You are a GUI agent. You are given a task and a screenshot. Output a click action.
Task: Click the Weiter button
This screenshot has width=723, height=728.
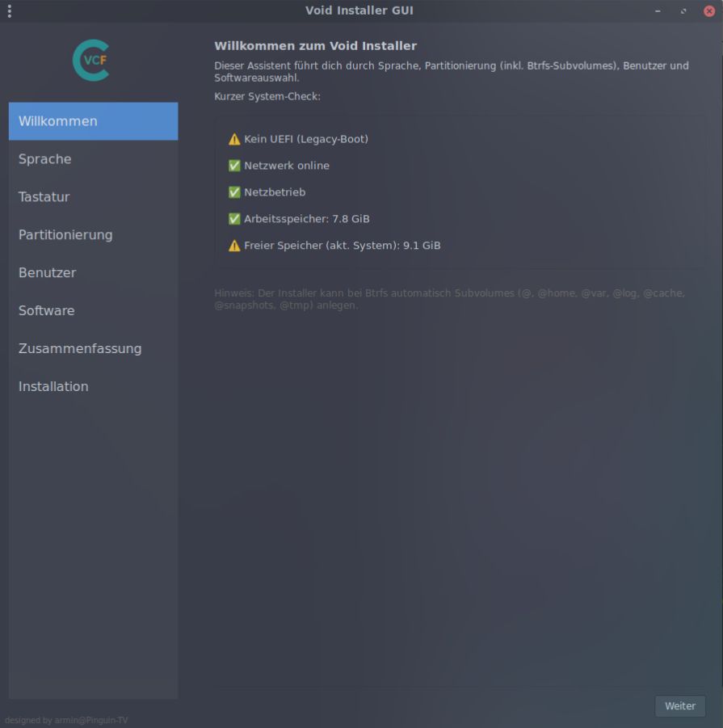[x=680, y=705]
